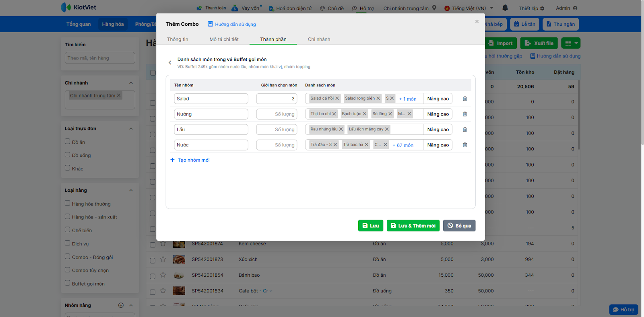The height and width of the screenshot is (317, 644).
Task: Collapse the Loại hàng panel
Action: point(131,190)
